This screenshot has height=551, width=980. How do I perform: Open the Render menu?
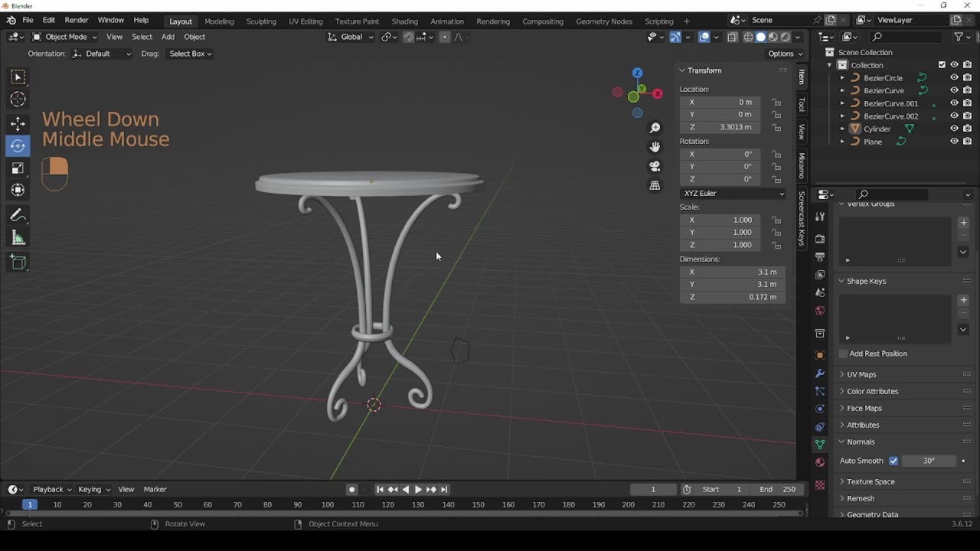tap(76, 21)
